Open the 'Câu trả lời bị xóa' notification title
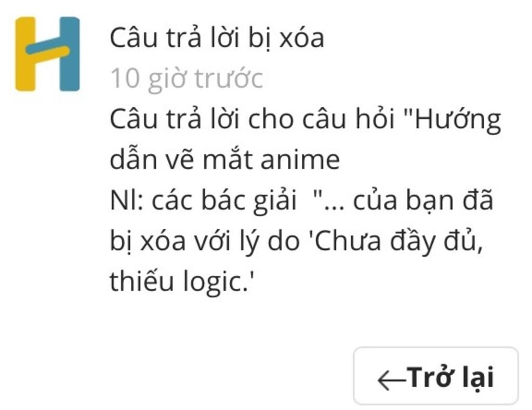 (x=217, y=38)
